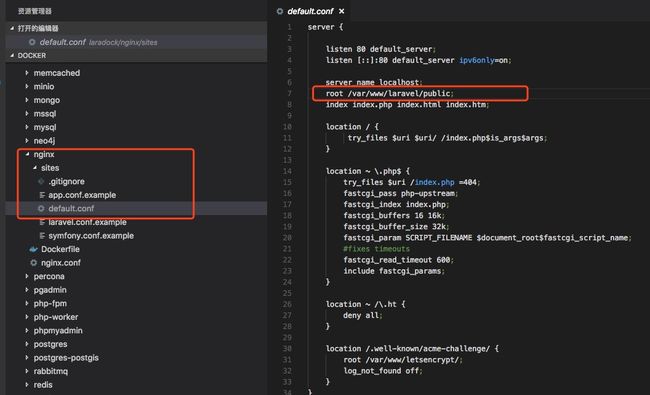
Task: Open the app.conf.example file
Action: point(82,195)
